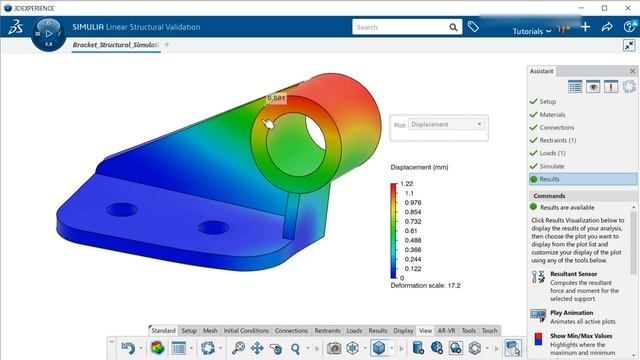Click the Standard toolbar tab
The width and height of the screenshot is (640, 360).
click(x=163, y=331)
